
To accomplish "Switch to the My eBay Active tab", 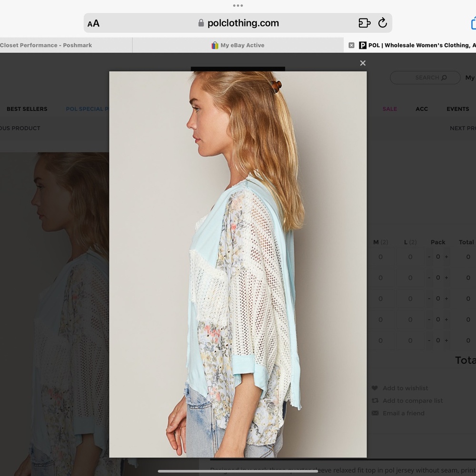I will (238, 45).
